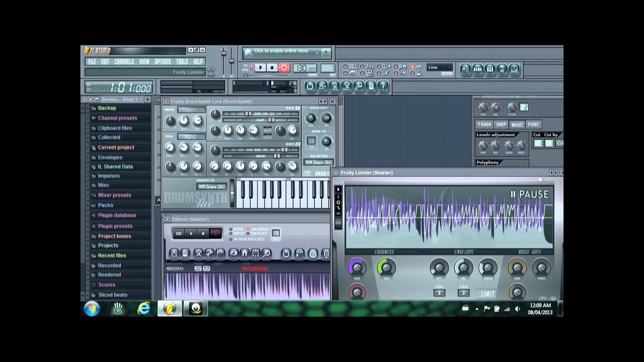Screen dimensions: 644x362
Task: Click the question mark help icon
Action: pyautogui.click(x=383, y=86)
